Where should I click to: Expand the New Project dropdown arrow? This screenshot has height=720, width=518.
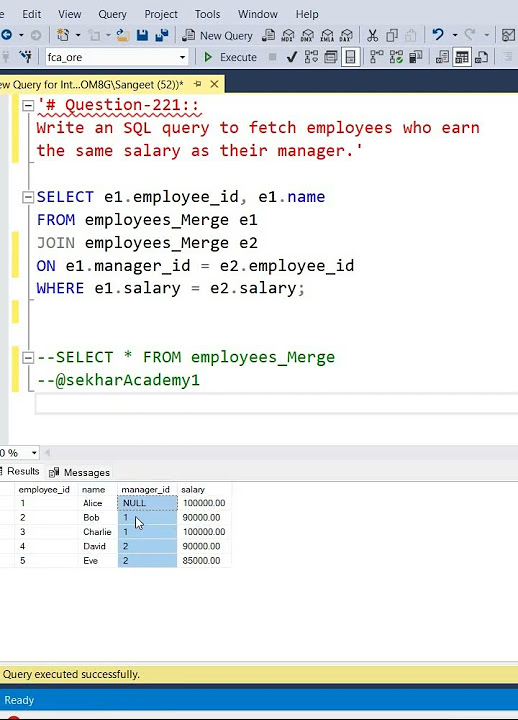tap(78, 35)
